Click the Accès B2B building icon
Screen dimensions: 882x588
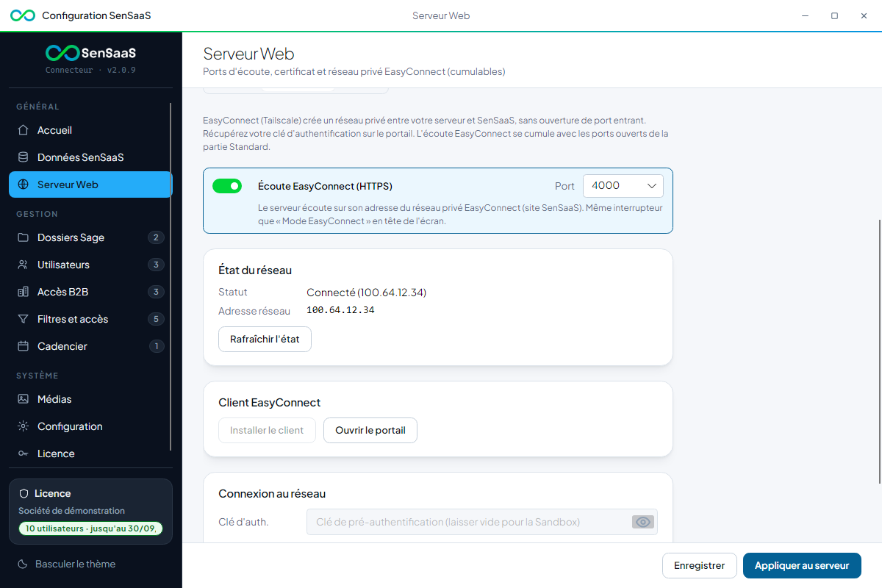click(23, 292)
